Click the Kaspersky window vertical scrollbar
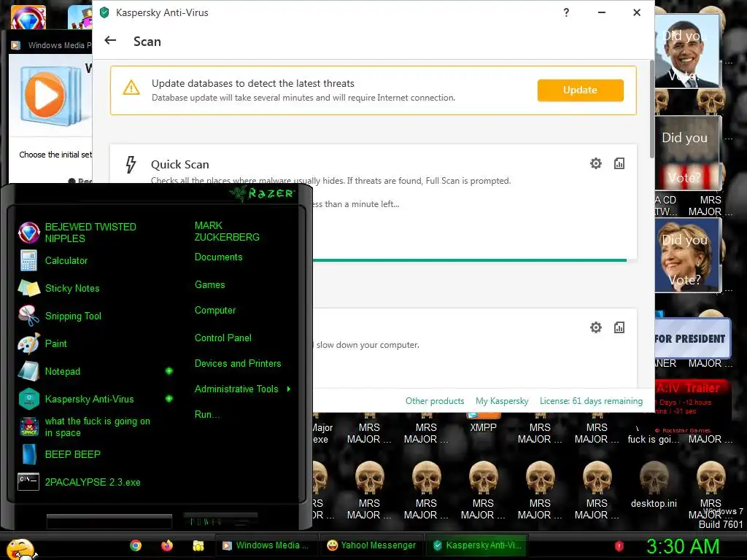Screen dimensions: 747x560 (x=651, y=109)
